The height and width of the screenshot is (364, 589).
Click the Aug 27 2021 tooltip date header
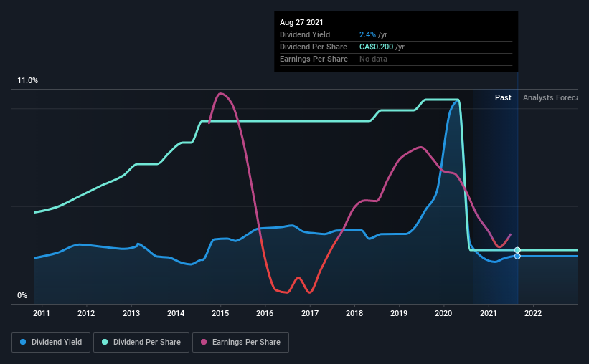[x=301, y=22]
